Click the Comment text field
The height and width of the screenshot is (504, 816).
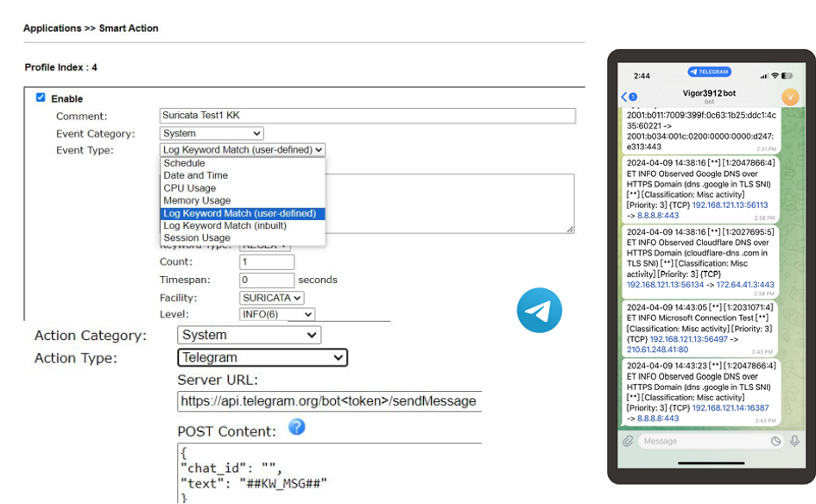pos(367,116)
